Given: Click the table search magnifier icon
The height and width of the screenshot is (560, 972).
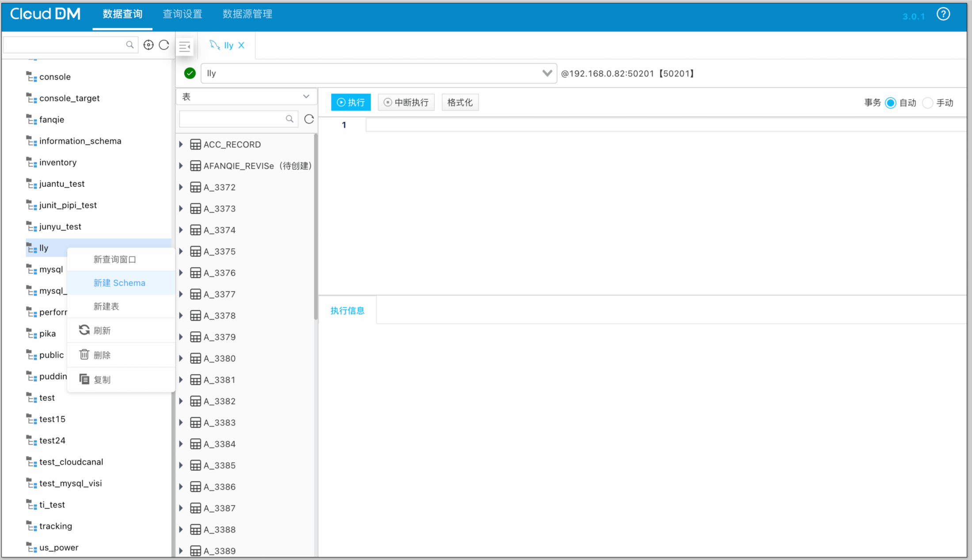Looking at the screenshot, I should click(x=289, y=119).
